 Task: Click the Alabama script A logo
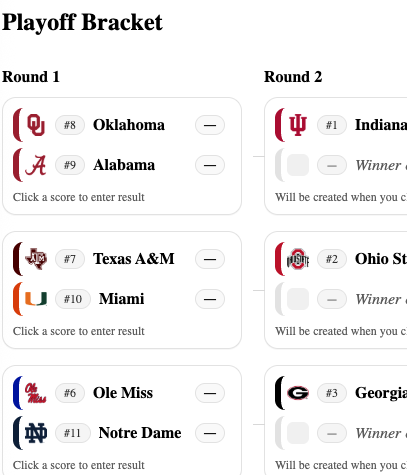(36, 165)
